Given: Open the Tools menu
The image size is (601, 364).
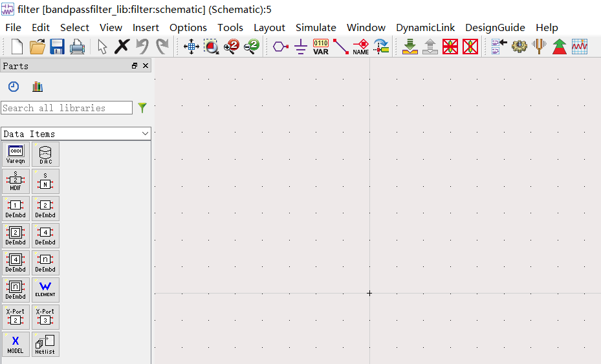Looking at the screenshot, I should [x=230, y=28].
